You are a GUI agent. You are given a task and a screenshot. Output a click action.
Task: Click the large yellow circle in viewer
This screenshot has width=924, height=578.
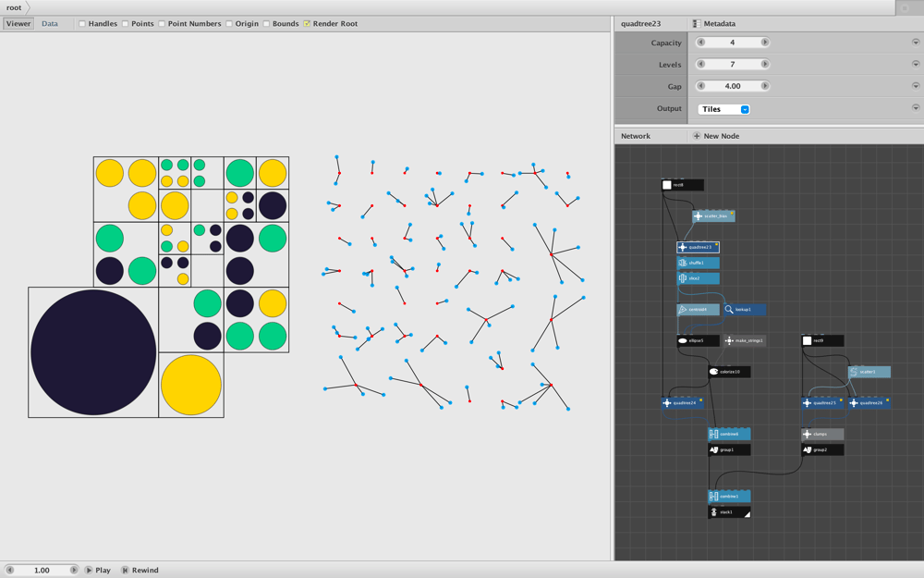tap(191, 385)
